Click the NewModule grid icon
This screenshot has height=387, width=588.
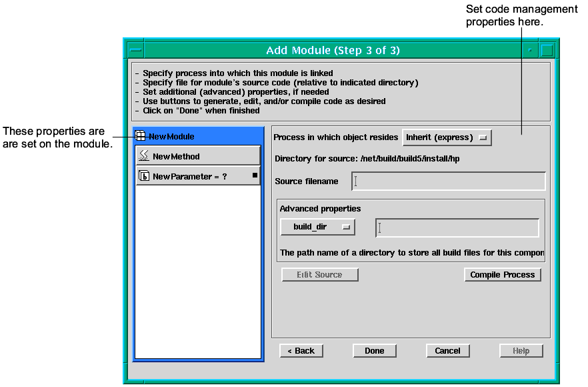[x=141, y=136]
